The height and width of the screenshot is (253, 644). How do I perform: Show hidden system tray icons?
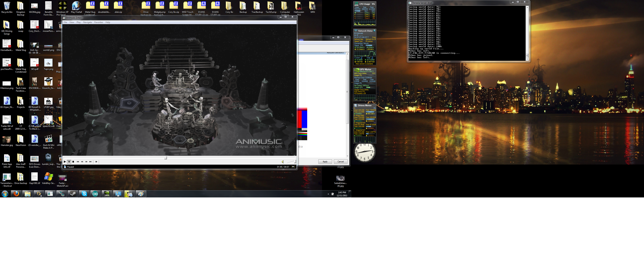click(328, 194)
